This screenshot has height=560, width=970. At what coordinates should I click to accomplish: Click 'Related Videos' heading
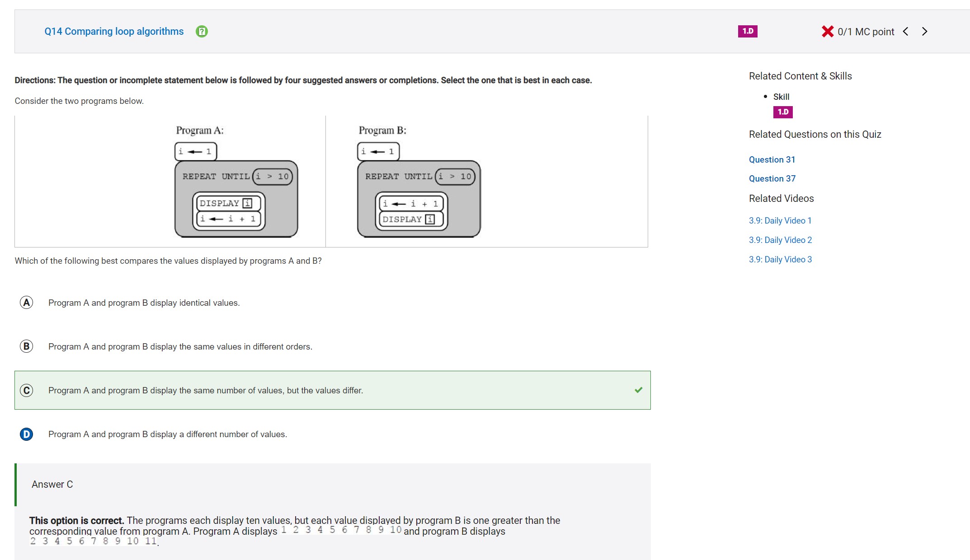tap(781, 198)
